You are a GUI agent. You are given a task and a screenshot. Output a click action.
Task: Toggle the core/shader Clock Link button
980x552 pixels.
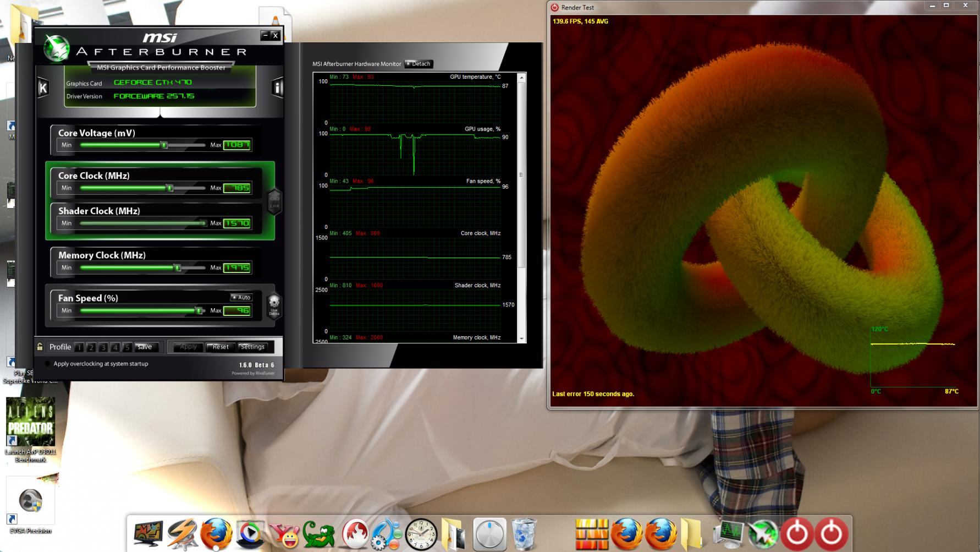274,202
